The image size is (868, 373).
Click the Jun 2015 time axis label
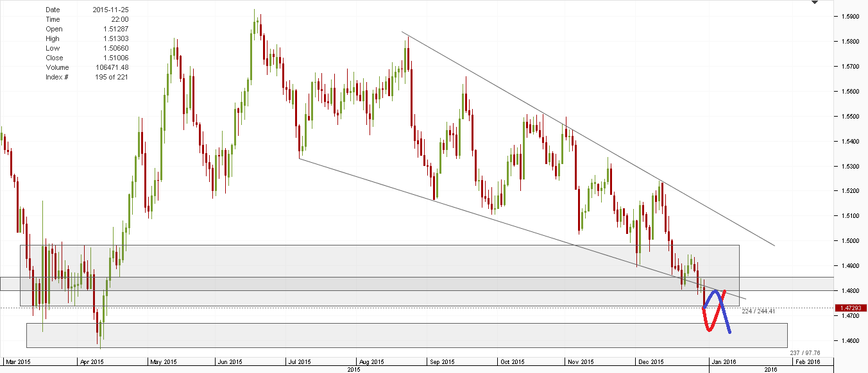click(x=230, y=361)
